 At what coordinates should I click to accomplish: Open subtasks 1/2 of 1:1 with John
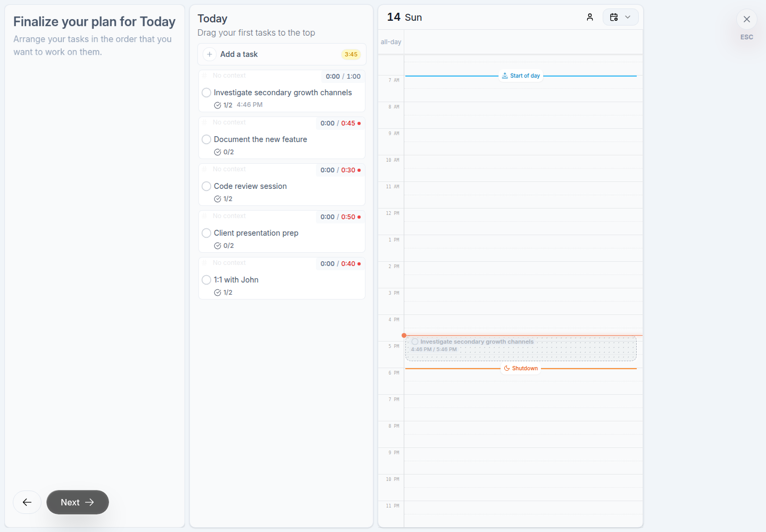point(223,293)
